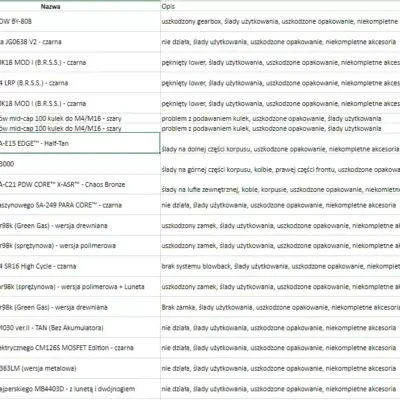Click the cell with polimerowa + Luneta
Viewport: 400px width, 400px height.
[x=80, y=287]
